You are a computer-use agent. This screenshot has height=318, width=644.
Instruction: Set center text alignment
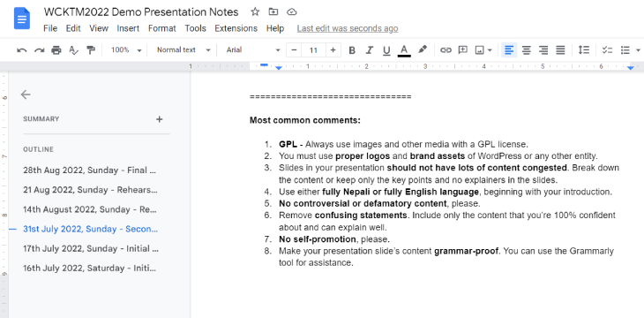point(526,50)
